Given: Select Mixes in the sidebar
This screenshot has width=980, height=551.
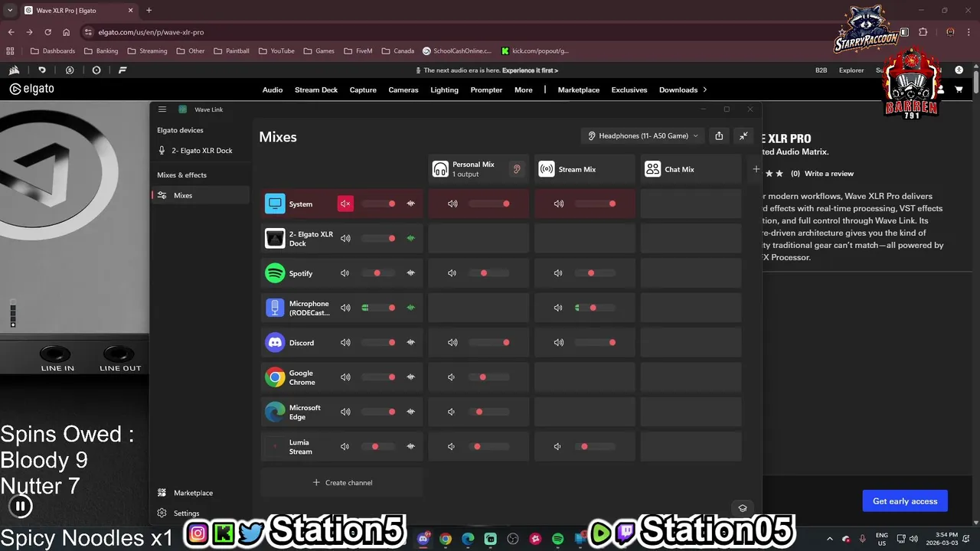Looking at the screenshot, I should pos(201,195).
